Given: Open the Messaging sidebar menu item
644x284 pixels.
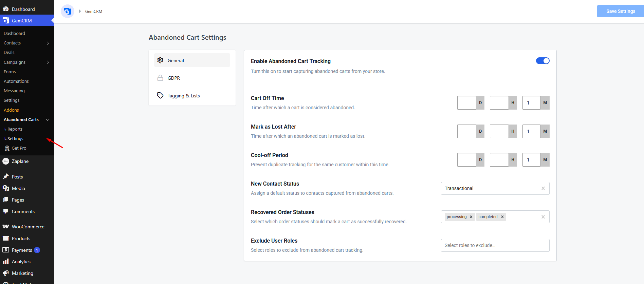Looking at the screenshot, I should click(x=14, y=91).
